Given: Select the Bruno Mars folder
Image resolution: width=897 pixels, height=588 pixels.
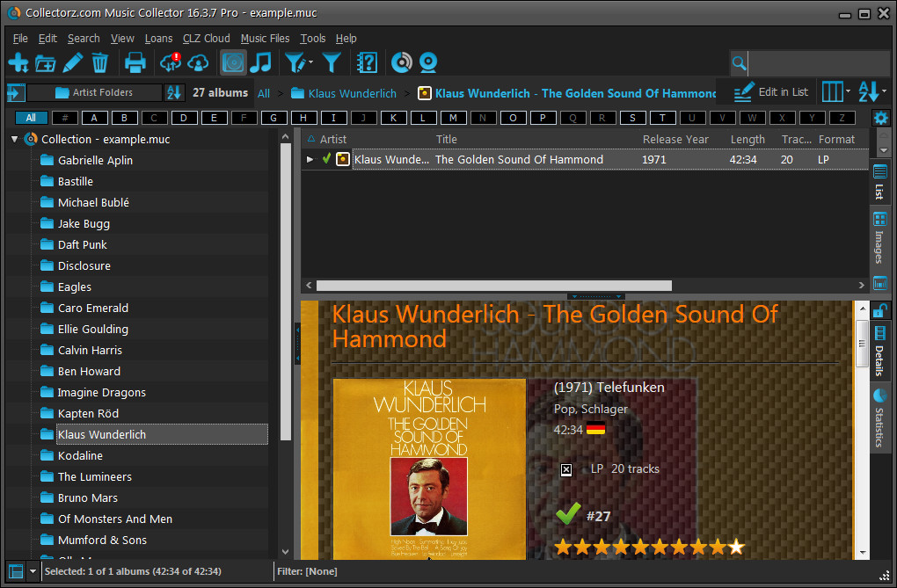Looking at the screenshot, I should pos(88,497).
